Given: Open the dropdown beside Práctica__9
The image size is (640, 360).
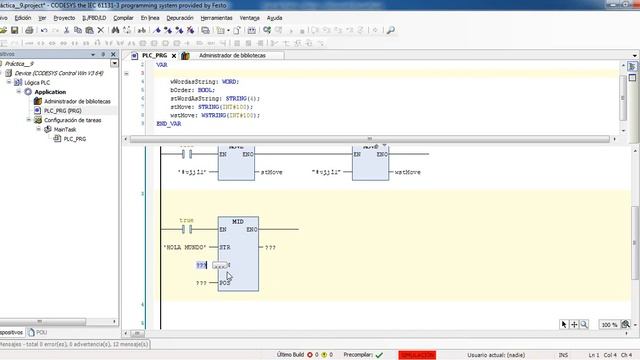Looking at the screenshot, I should [114, 63].
